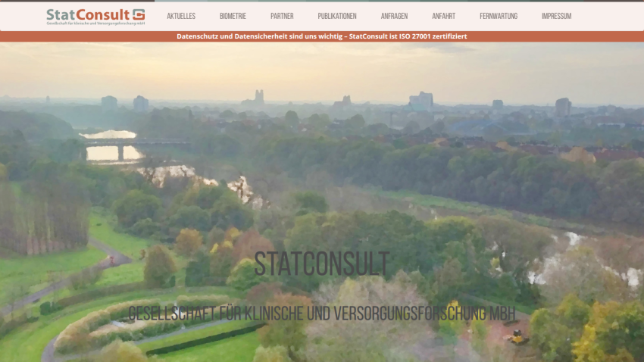Click the 'Gesellschaft für klinische und Versorgungsforschung mbH' subtitle
644x362 pixels.
point(322,314)
